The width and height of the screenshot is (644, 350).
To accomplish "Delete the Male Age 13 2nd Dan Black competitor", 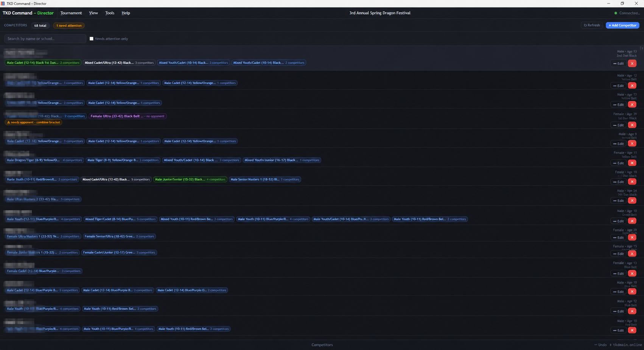I will click(632, 64).
